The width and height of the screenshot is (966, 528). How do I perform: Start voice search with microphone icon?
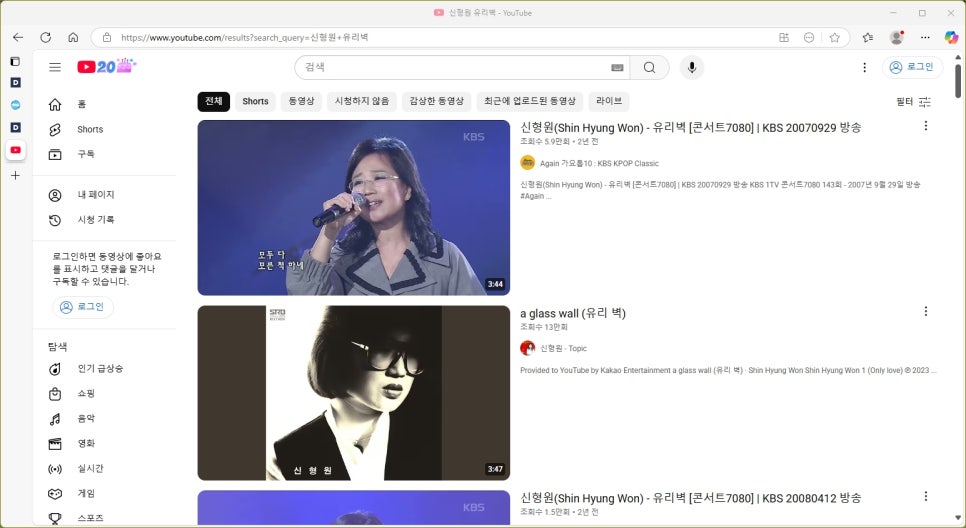692,67
